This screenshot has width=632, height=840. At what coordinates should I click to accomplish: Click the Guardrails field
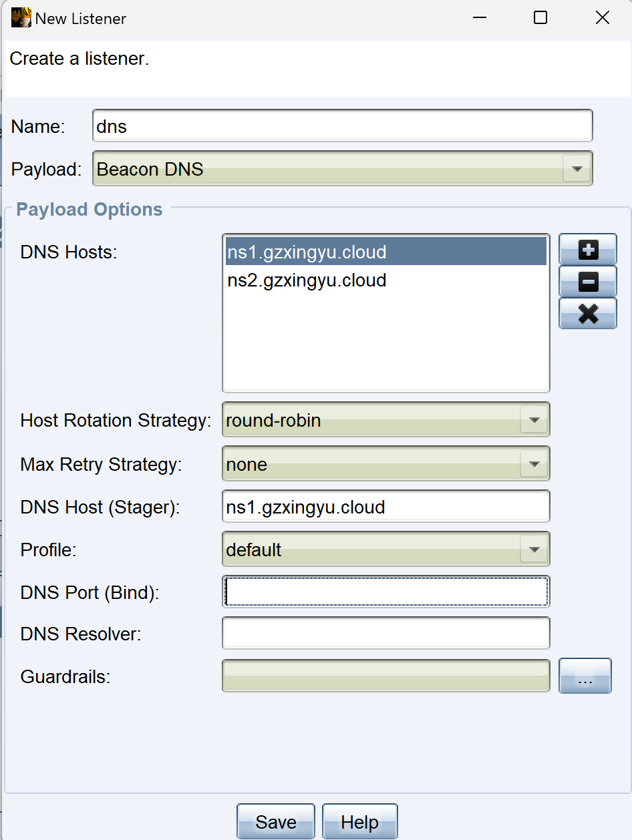pyautogui.click(x=385, y=676)
